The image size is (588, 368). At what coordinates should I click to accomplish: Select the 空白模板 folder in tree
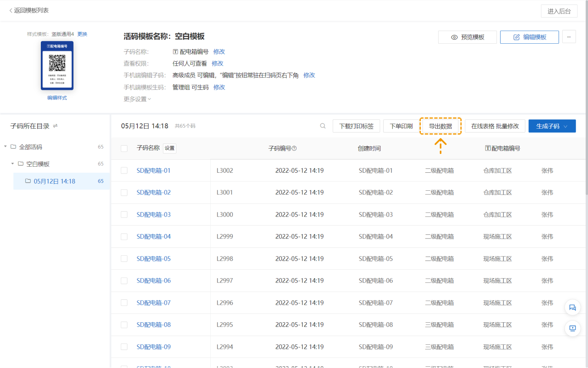click(x=38, y=164)
